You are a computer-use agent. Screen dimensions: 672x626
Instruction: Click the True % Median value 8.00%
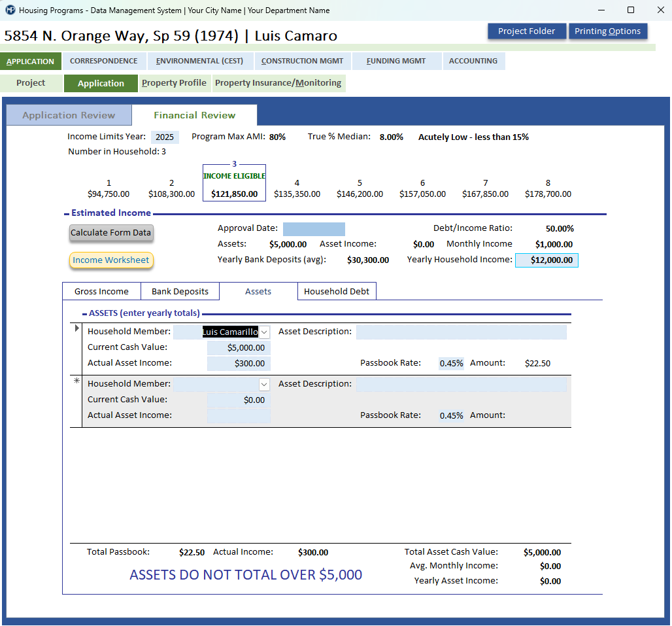[392, 137]
